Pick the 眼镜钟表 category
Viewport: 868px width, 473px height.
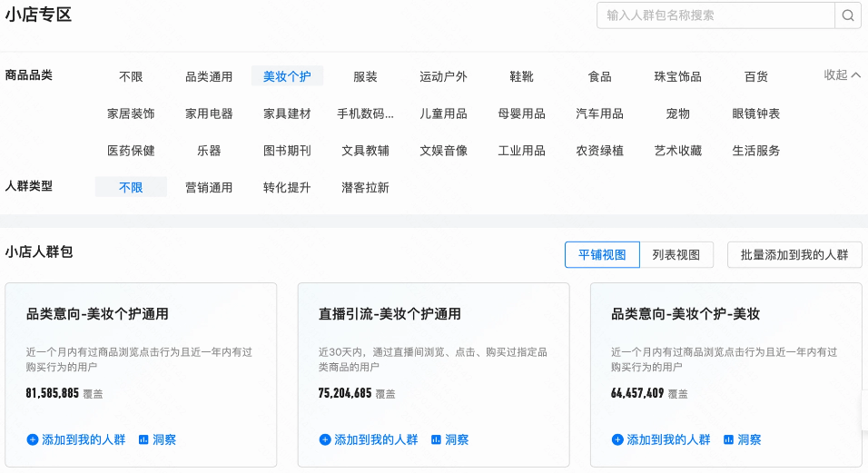point(756,113)
